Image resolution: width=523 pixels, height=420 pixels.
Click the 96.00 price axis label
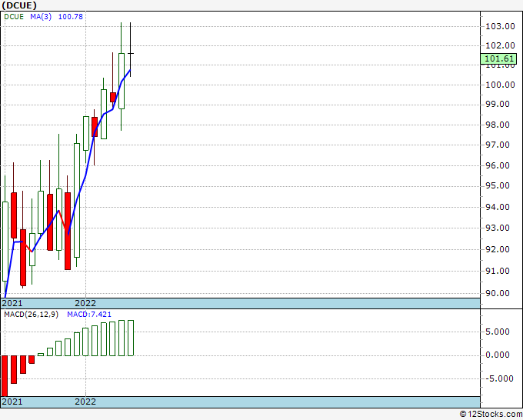tap(498, 165)
